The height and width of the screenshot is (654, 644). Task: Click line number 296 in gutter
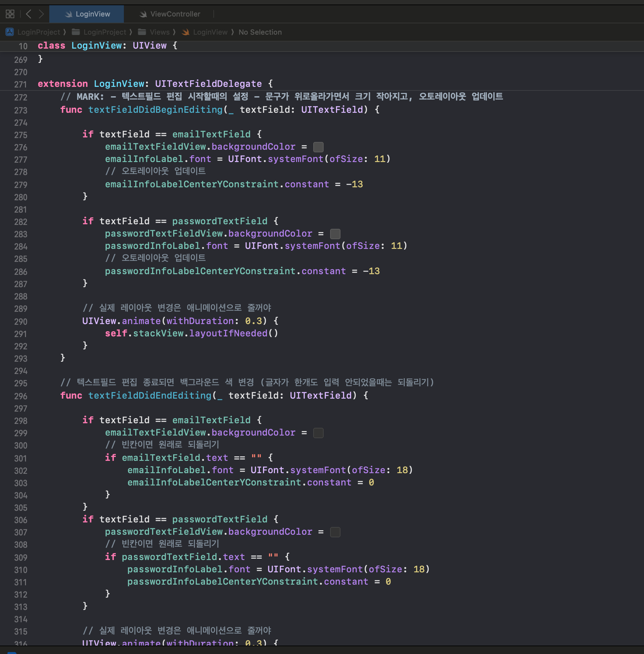point(21,396)
